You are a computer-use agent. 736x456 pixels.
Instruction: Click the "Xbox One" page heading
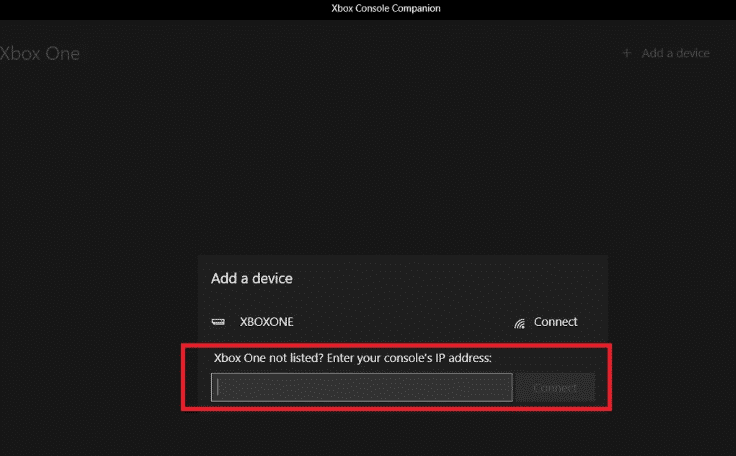[x=40, y=54]
